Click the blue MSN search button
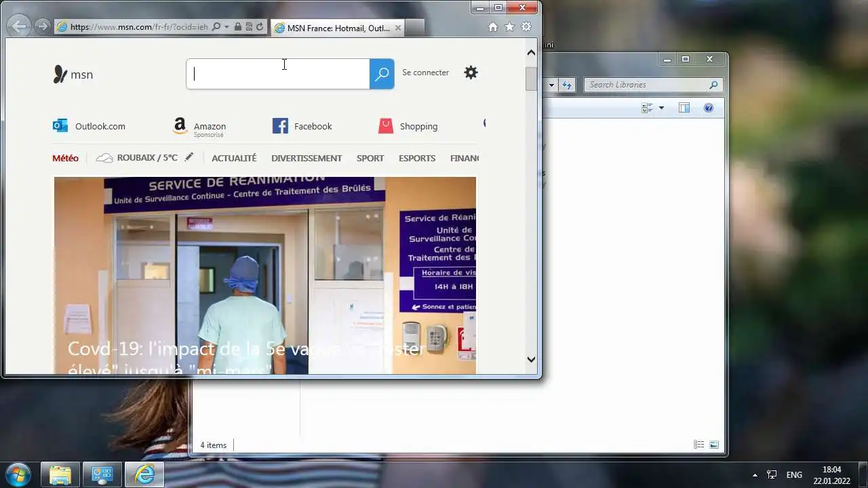The height and width of the screenshot is (488, 868). click(382, 74)
